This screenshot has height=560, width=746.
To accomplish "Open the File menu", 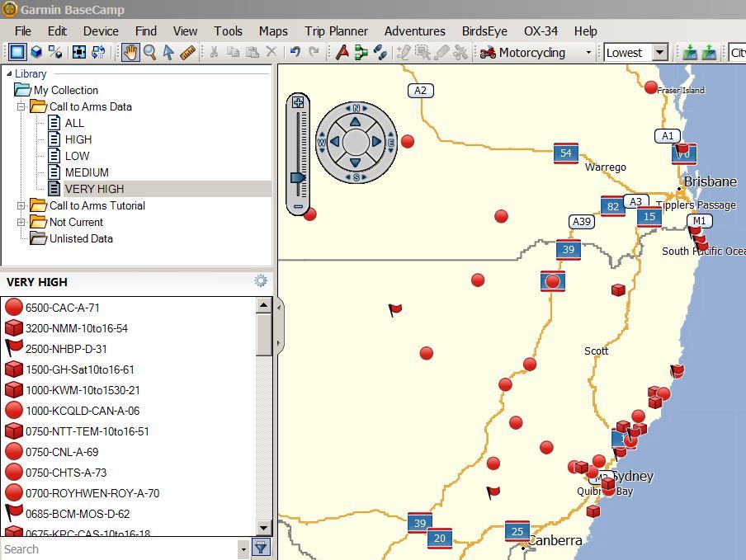I will pos(23,31).
